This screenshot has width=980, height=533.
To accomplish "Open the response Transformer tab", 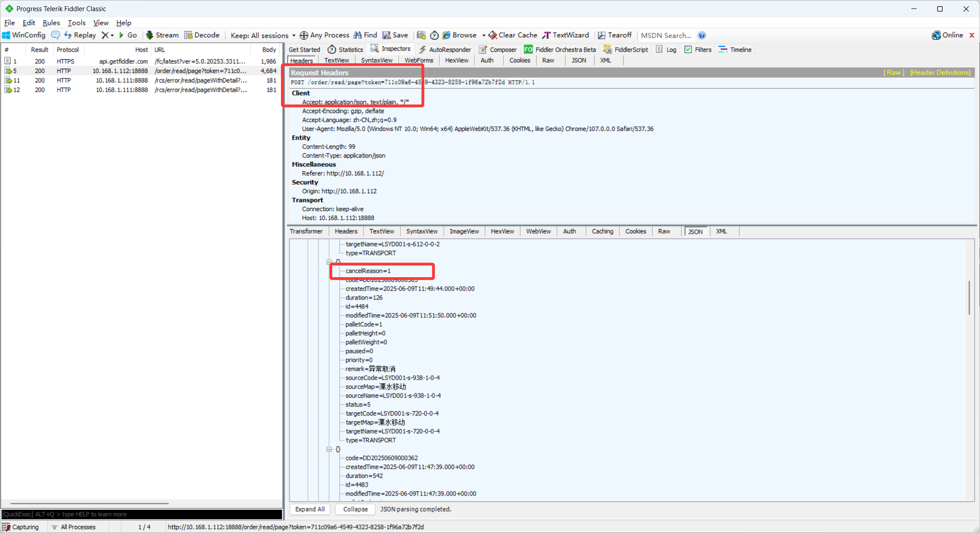I will (306, 231).
